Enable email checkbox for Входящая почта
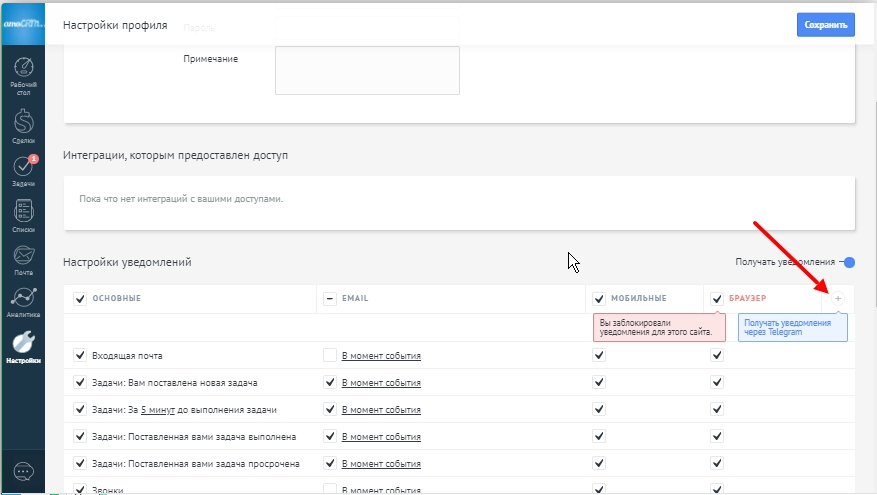The width and height of the screenshot is (877, 495). [330, 355]
